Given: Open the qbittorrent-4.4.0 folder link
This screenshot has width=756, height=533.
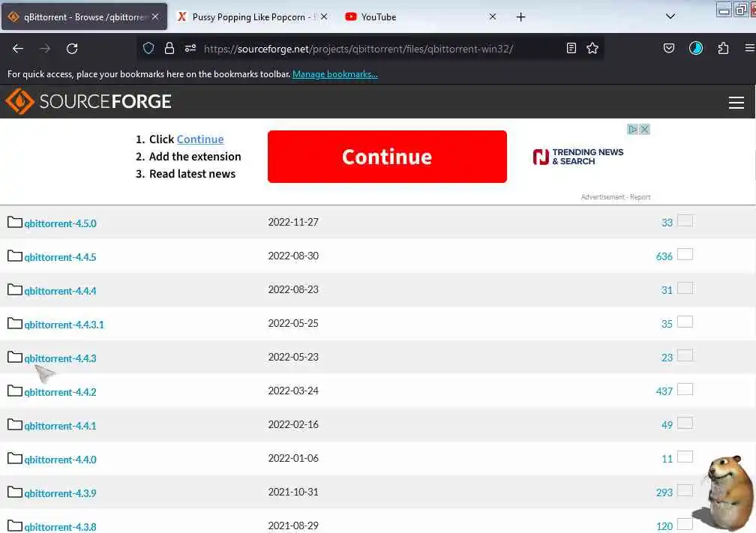Looking at the screenshot, I should point(60,460).
